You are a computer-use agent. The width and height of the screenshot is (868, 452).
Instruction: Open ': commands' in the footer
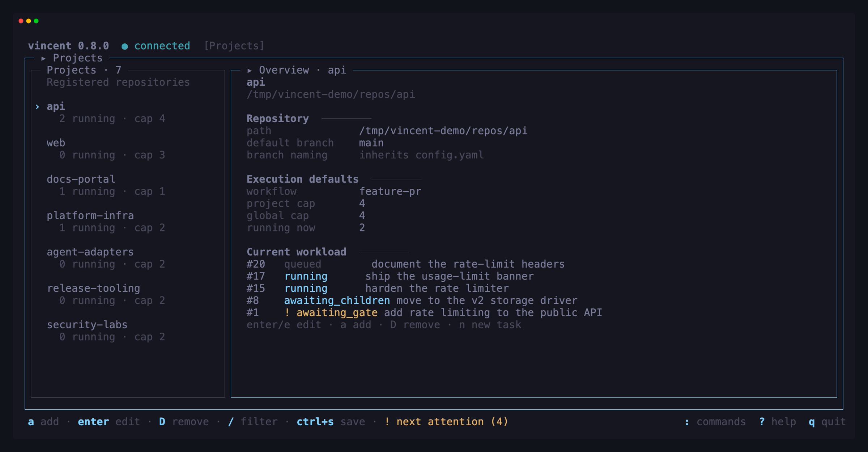[715, 422]
